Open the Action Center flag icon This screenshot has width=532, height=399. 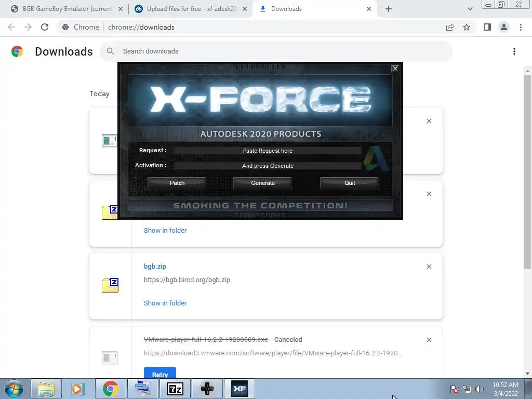pyautogui.click(x=455, y=389)
